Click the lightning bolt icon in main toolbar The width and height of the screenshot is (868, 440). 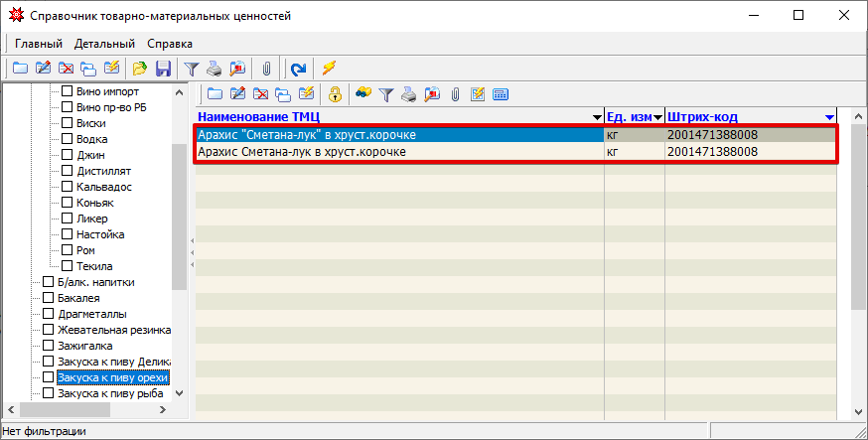click(329, 69)
